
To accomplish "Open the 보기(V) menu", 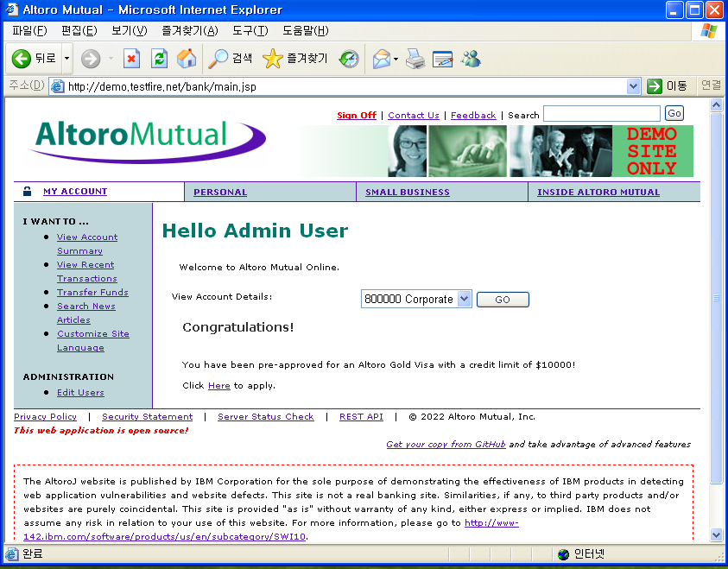I will point(129,31).
